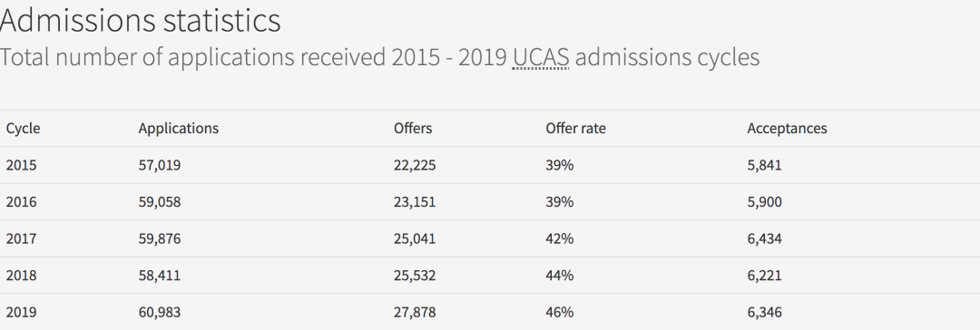Click the subtitle about applications received
Screen dimensions: 980x330
pos(380,57)
